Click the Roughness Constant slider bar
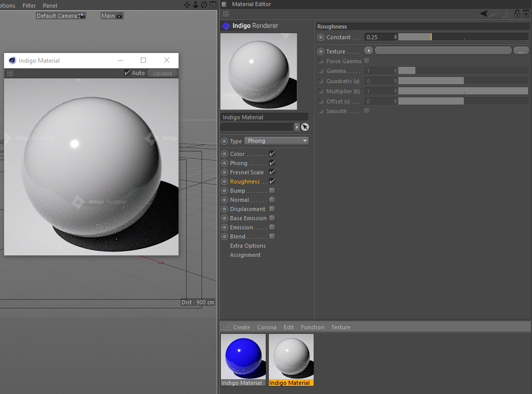This screenshot has height=394, width=532. (463, 37)
